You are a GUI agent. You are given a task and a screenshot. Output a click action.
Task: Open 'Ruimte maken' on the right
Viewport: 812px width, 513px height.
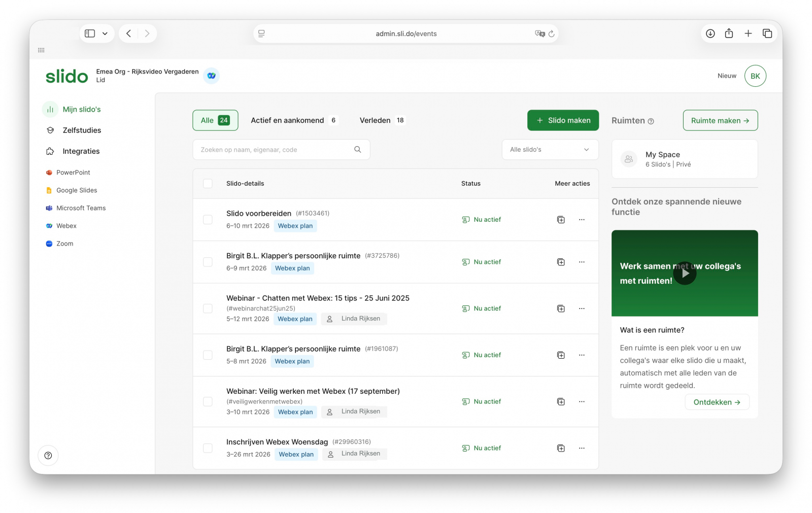pos(720,120)
